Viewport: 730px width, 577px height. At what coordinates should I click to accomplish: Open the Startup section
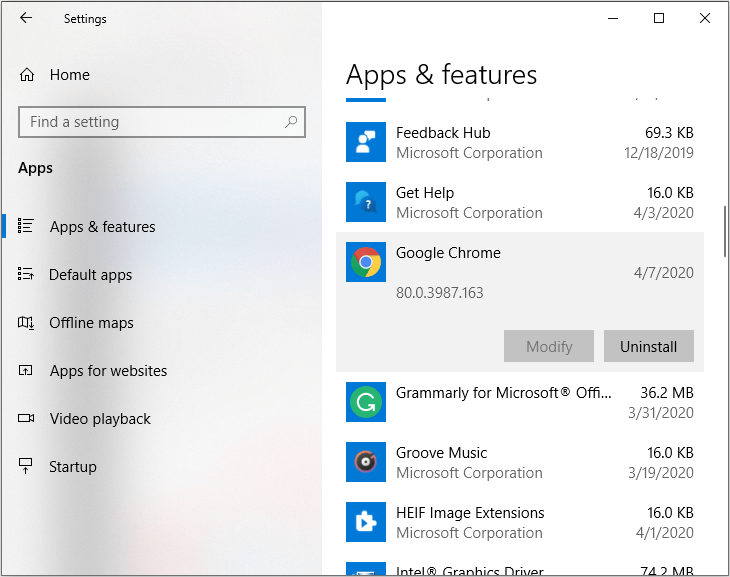[73, 467]
